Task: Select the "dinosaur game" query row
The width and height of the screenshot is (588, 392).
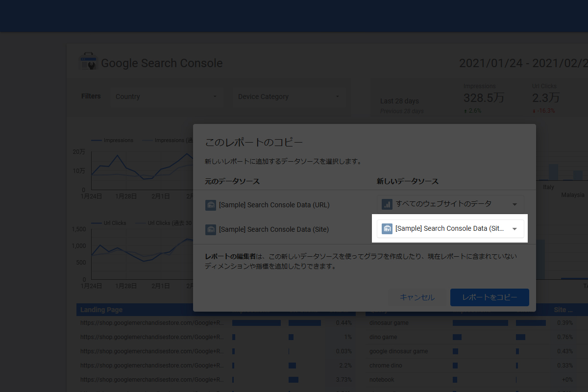Action: click(x=389, y=323)
